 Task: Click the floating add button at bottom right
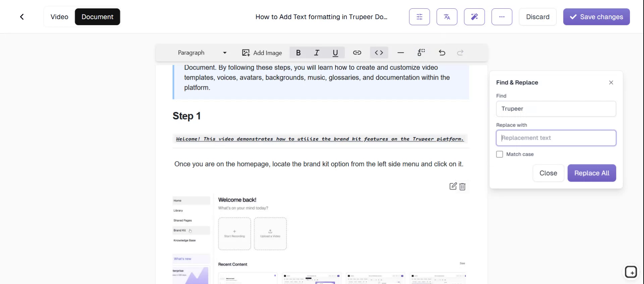click(x=631, y=272)
